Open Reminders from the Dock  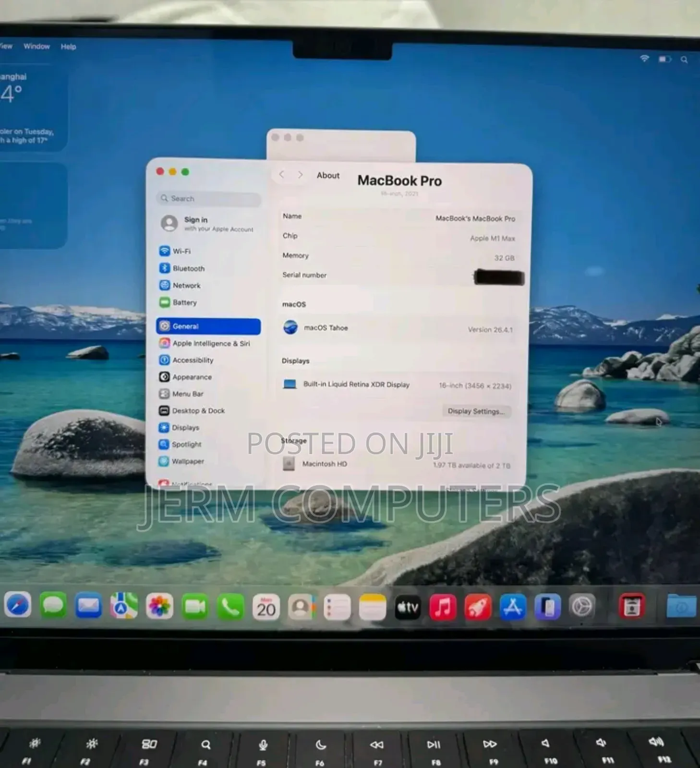(337, 608)
